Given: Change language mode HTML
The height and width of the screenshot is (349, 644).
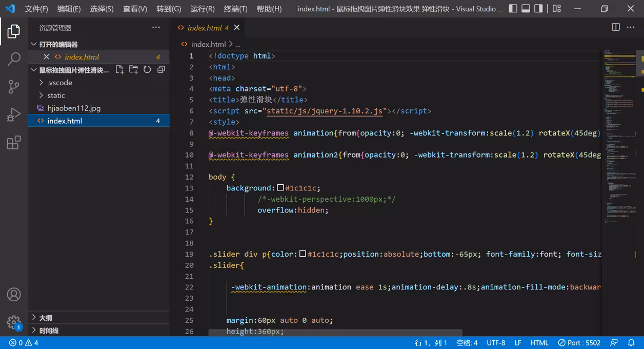Looking at the screenshot, I should point(539,343).
